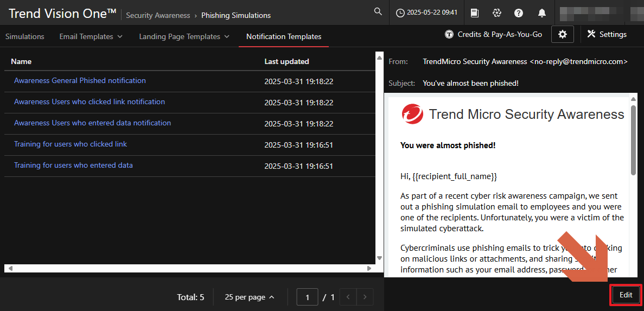Open Training for users who entered data
The width and height of the screenshot is (644, 311).
pyautogui.click(x=73, y=165)
